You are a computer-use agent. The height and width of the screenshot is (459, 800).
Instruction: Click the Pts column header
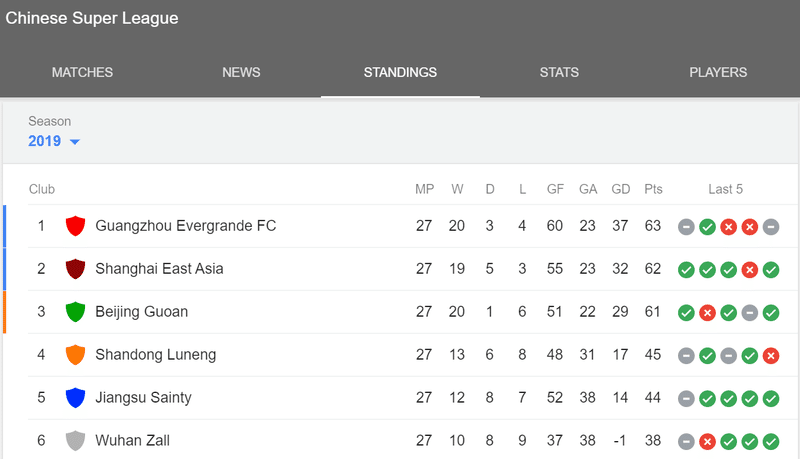pos(653,189)
